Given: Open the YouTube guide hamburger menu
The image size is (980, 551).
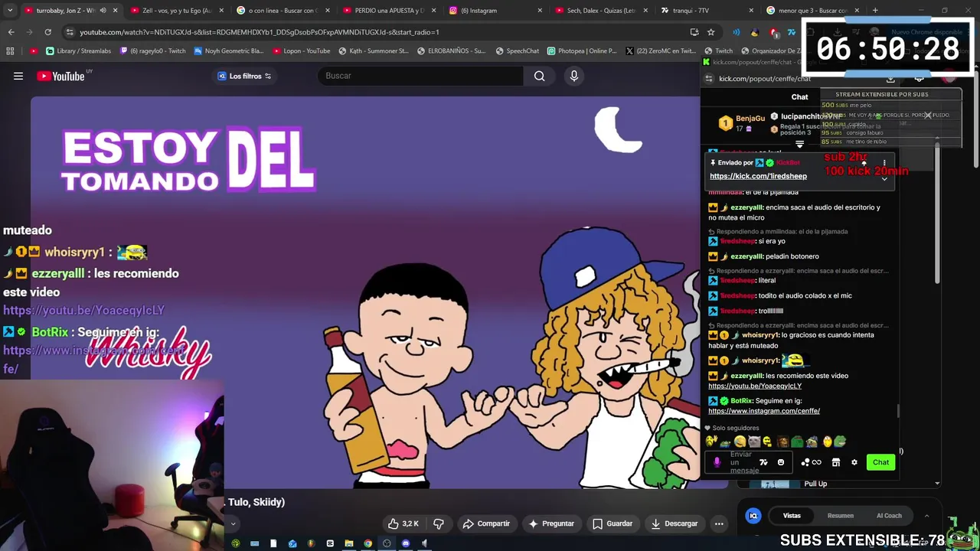Looking at the screenshot, I should (x=18, y=76).
